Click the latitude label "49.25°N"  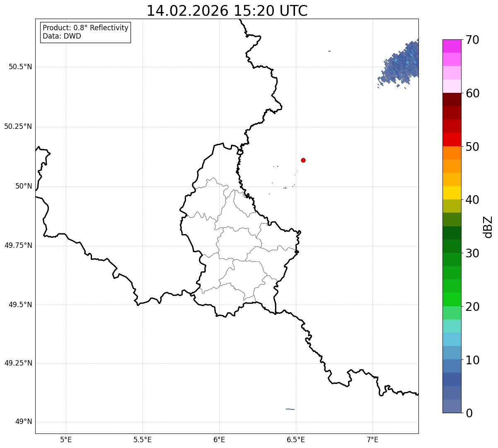18,363
